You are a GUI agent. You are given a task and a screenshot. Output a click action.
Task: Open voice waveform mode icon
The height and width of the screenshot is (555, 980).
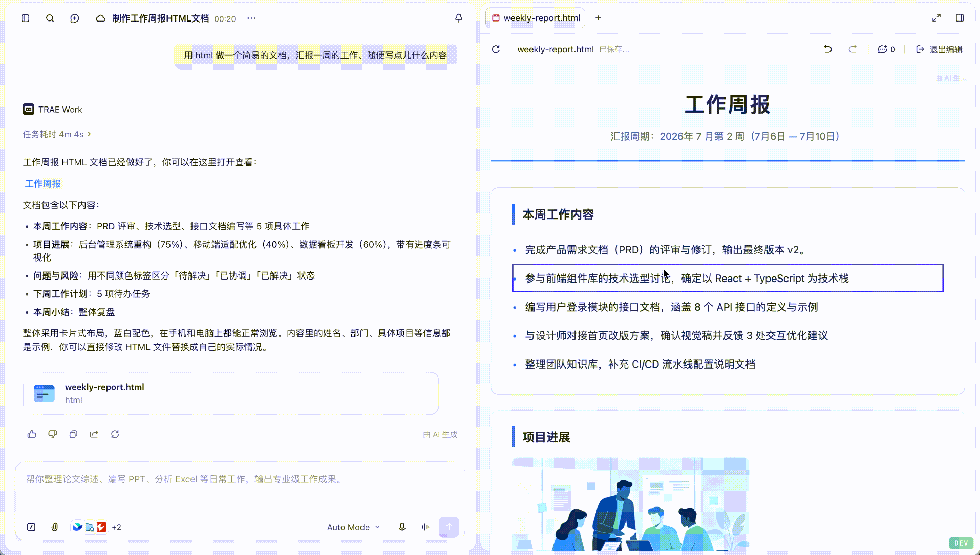tap(425, 527)
